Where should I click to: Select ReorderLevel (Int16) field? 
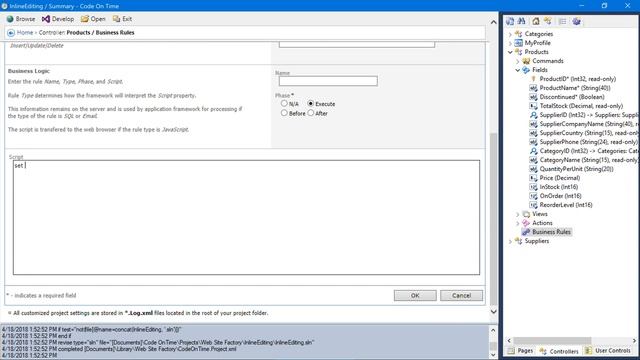(x=566, y=205)
